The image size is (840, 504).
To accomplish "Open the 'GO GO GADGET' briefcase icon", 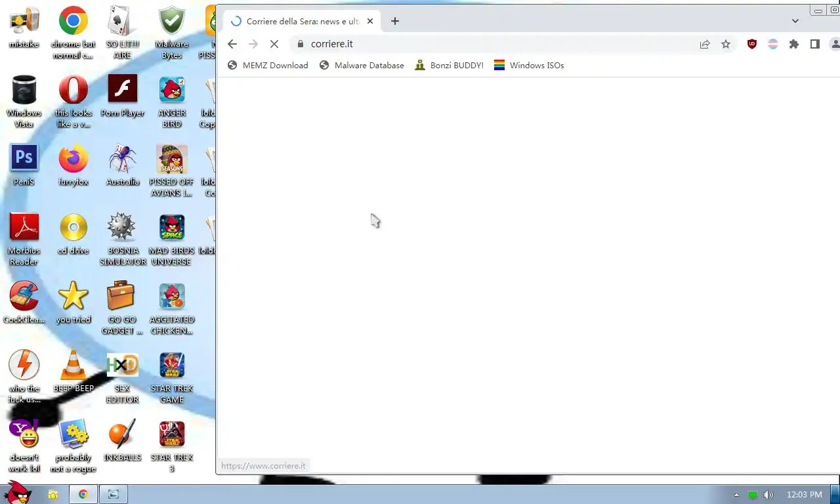I will click(123, 308).
